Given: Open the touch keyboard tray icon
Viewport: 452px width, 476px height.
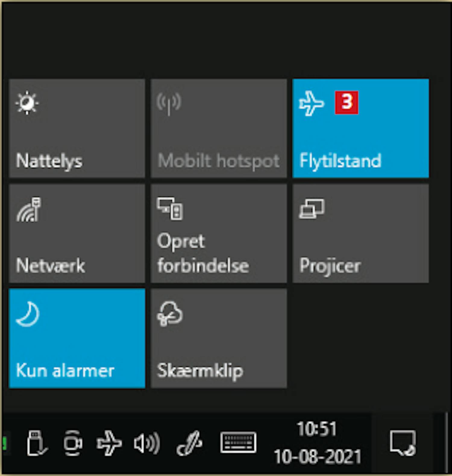Looking at the screenshot, I should (x=238, y=443).
